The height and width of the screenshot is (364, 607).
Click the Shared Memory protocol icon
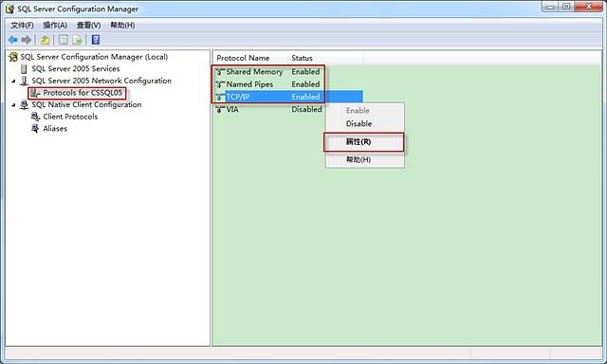(x=220, y=72)
